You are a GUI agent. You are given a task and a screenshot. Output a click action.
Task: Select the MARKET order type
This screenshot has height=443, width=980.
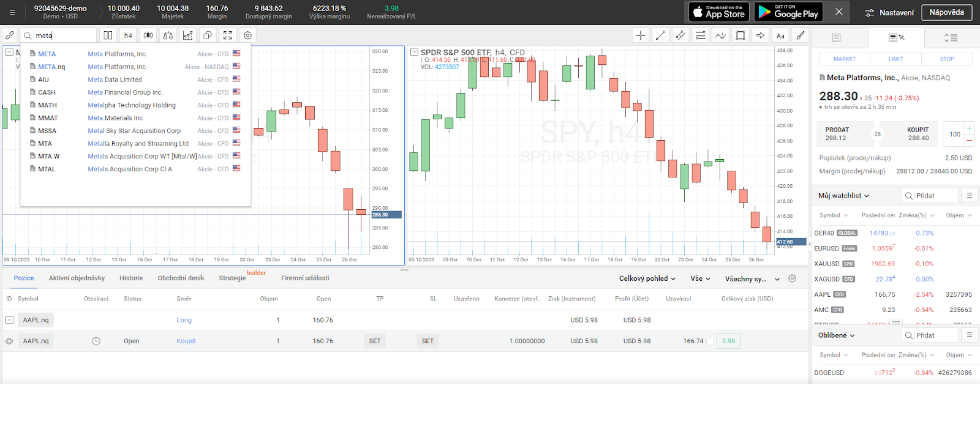[x=845, y=59]
